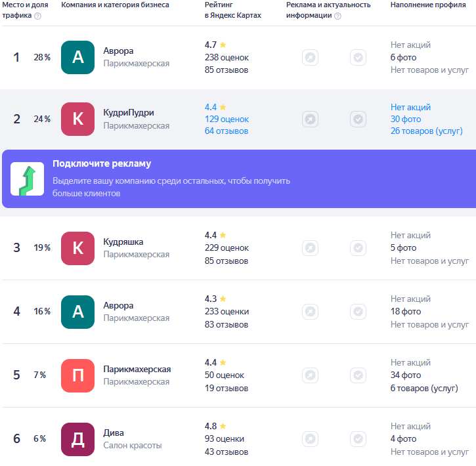The image size is (476, 466).
Task: Click the checkmark icon in fifth-ranked Парикмахерская row
Action: point(358,375)
